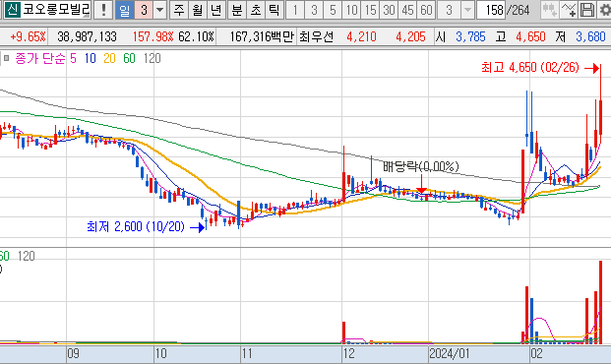Switch to 틱 tick chart period

(274, 10)
